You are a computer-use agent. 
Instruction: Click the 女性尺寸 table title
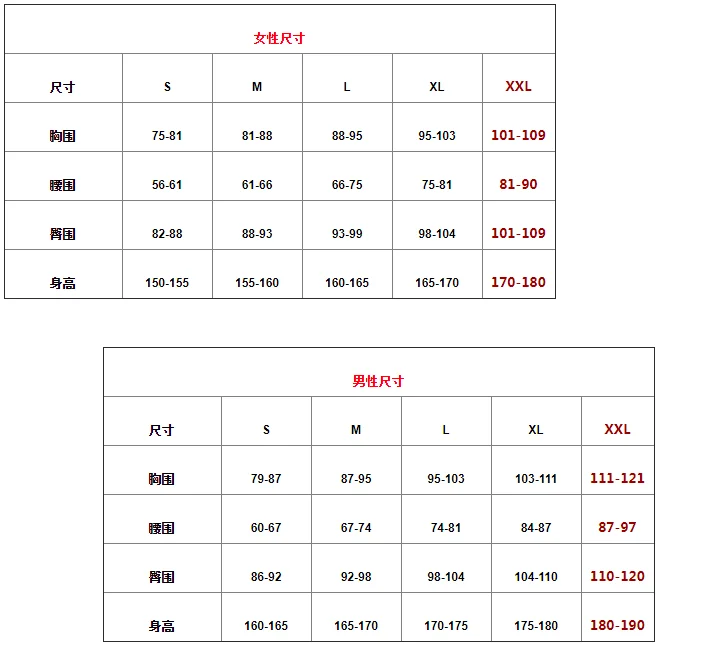tap(279, 39)
